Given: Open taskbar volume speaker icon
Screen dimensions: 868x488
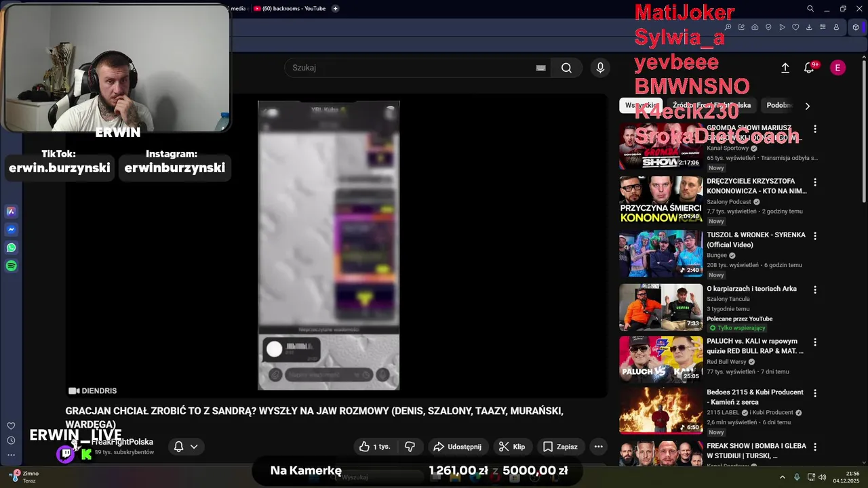Looking at the screenshot, I should point(824,477).
